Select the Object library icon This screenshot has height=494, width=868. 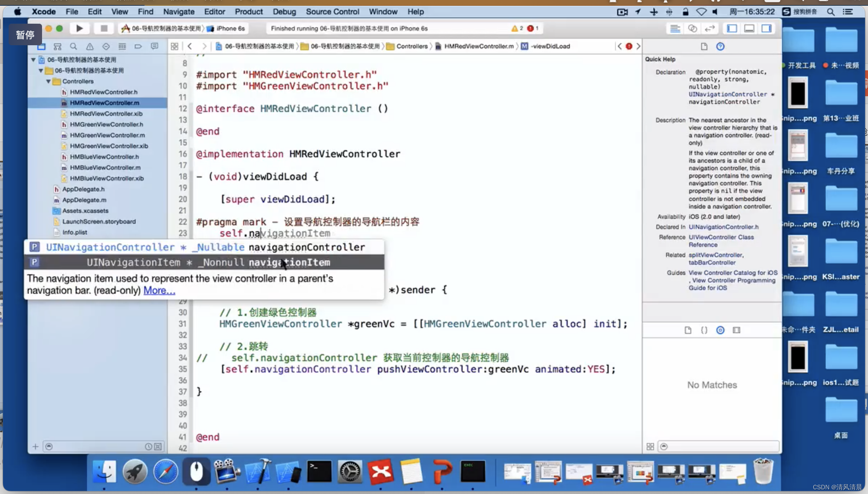[720, 330]
